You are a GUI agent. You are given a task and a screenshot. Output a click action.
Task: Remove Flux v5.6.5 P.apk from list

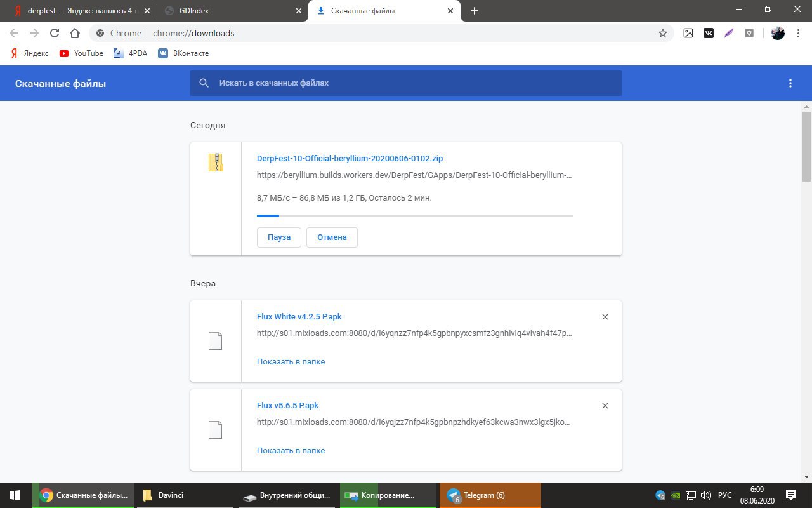pyautogui.click(x=605, y=406)
